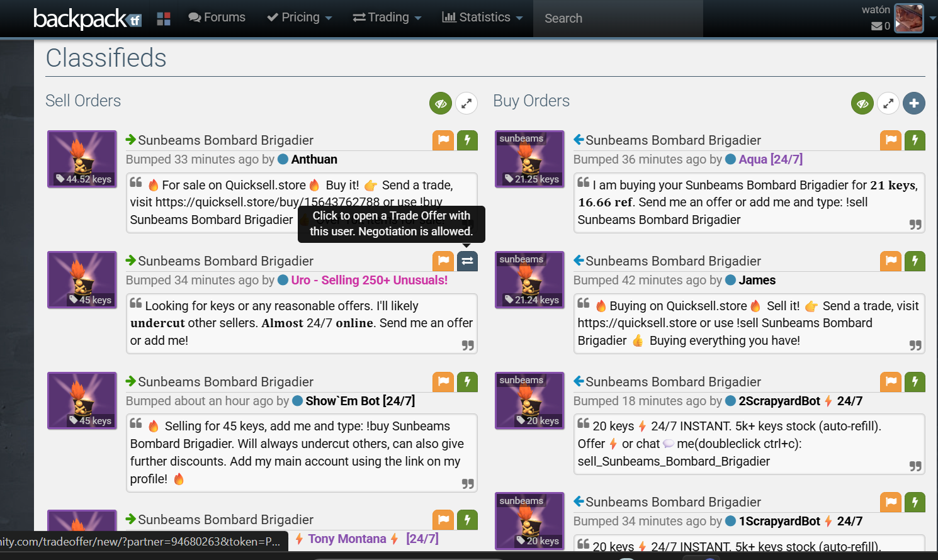Click watón's profile avatar
Screen dimensions: 938x560
[x=908, y=18]
